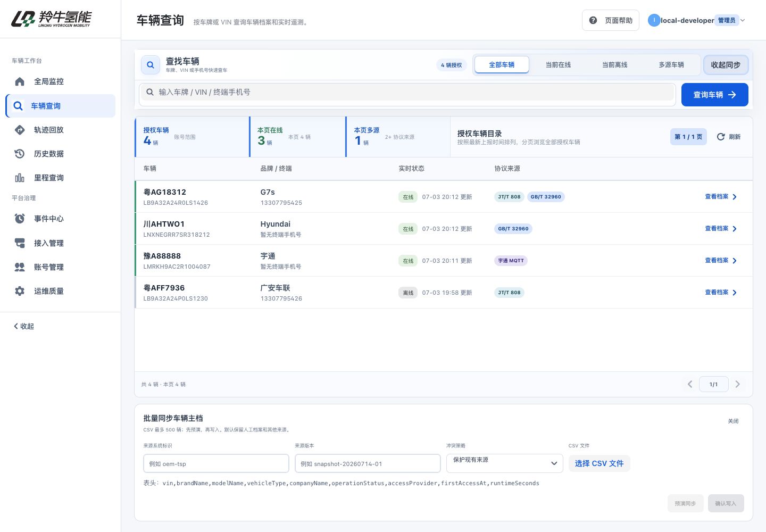This screenshot has height=532, width=766.
Task: Click the GB/T 32960 tag in 川AHTWO1 row
Action: (513, 229)
